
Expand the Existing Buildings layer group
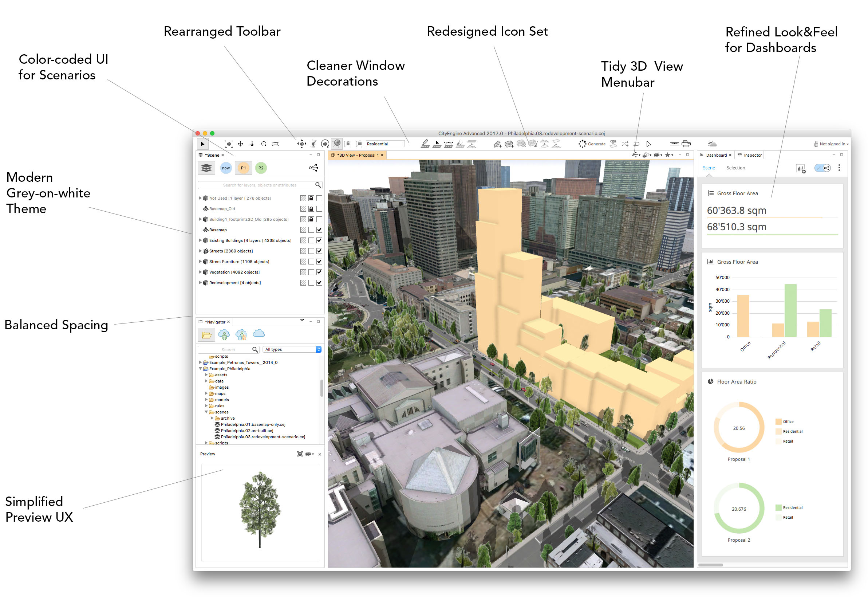200,240
